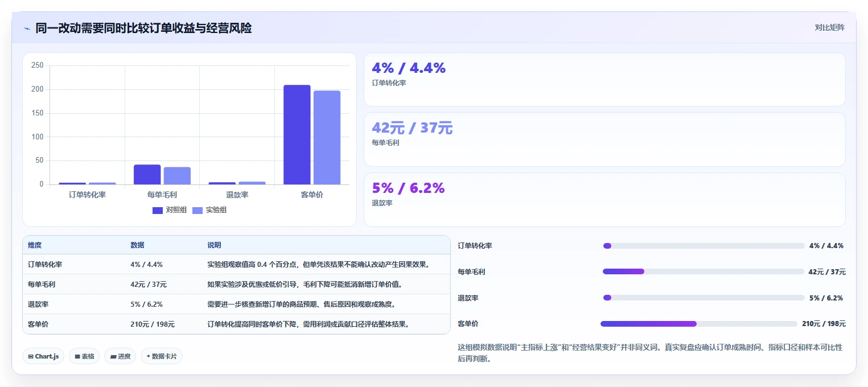Click the 每单毛利 progress bar
Image resolution: width=868 pixels, height=387 pixels.
(x=704, y=271)
